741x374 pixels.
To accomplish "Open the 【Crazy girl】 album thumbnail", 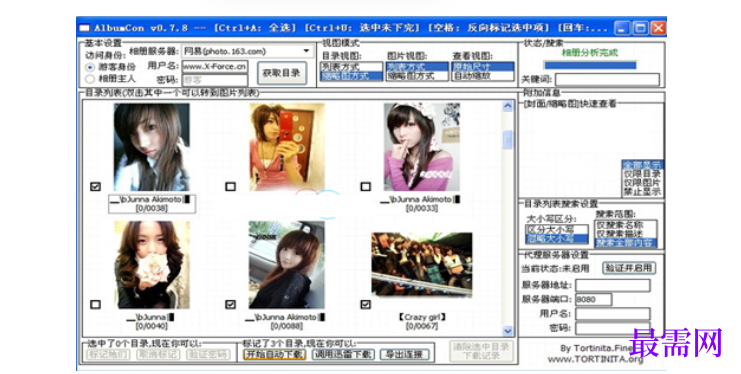I will pyautogui.click(x=422, y=265).
